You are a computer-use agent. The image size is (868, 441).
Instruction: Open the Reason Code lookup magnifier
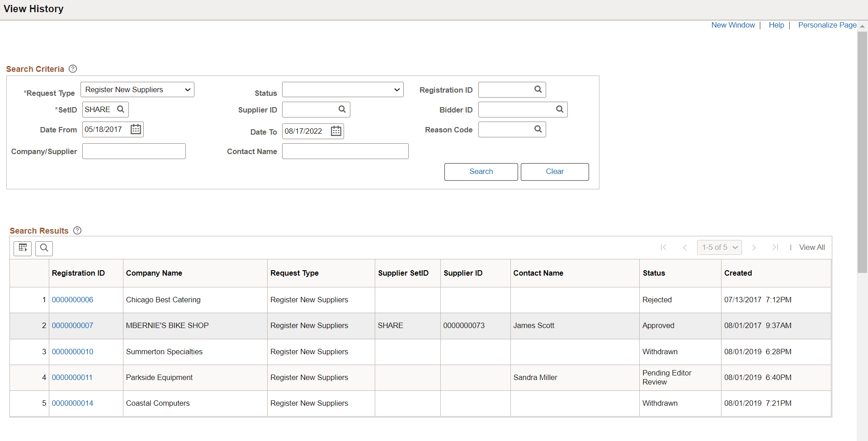[538, 129]
